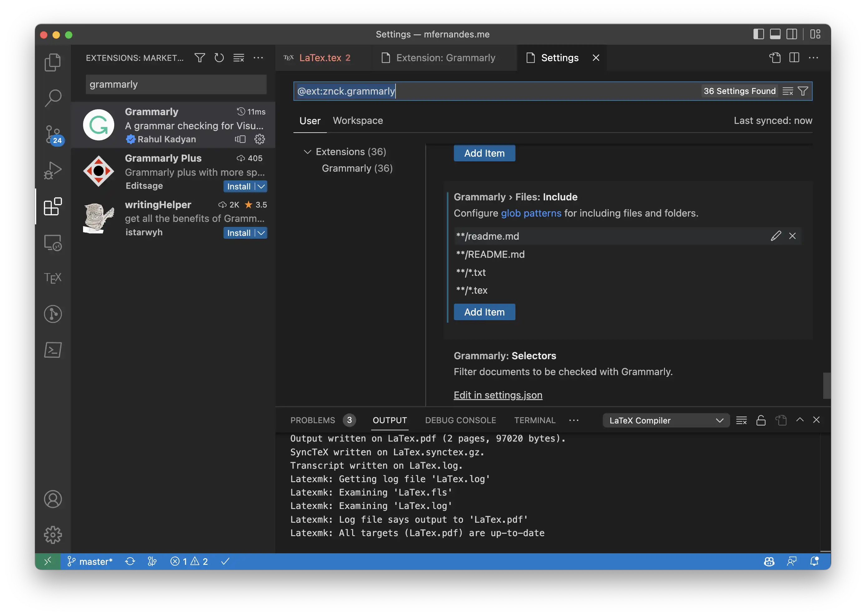
Task: Open Grammarly extension manage gear
Action: (x=259, y=139)
